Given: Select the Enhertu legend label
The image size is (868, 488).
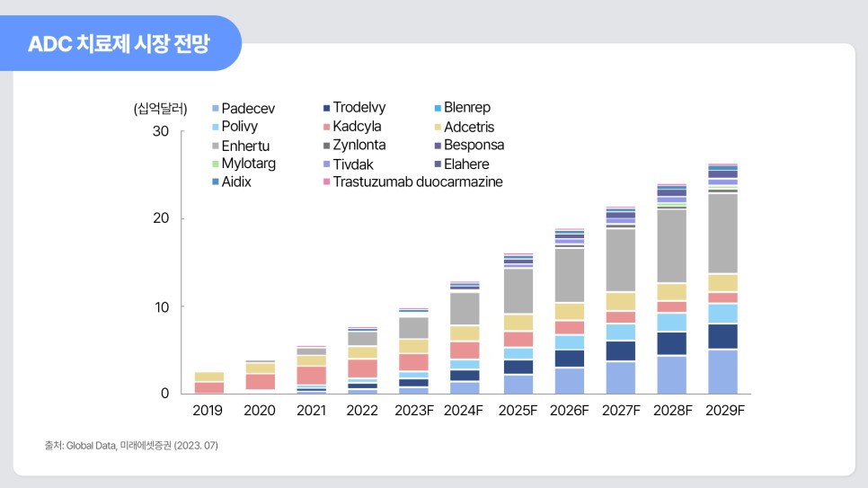Looking at the screenshot, I should [246, 146].
